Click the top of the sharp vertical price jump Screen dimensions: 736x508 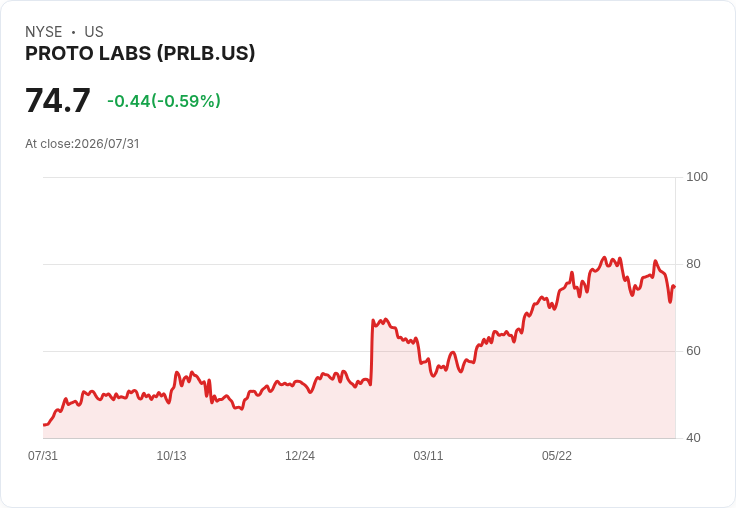point(373,321)
